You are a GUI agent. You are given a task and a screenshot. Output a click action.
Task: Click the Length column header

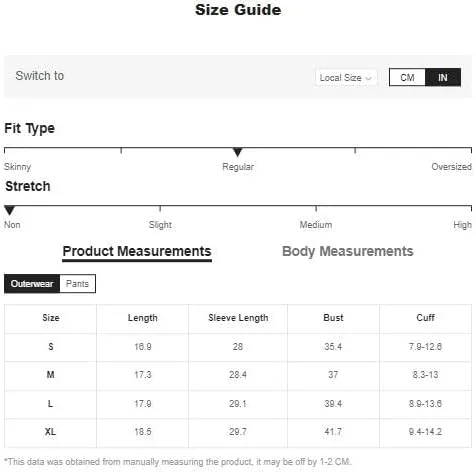[x=143, y=318]
